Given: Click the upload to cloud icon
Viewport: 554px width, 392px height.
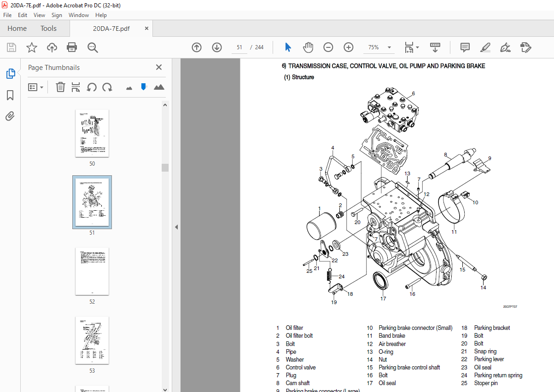Looking at the screenshot, I should pos(52,47).
